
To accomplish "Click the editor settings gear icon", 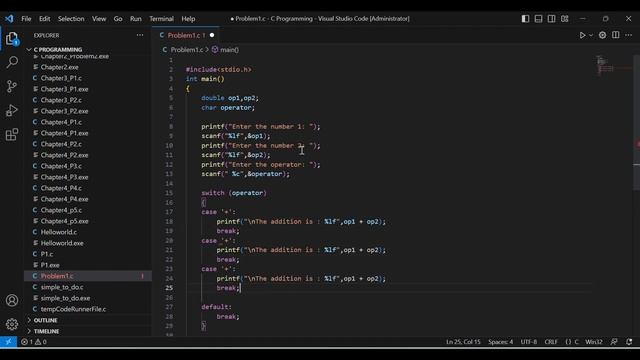I will [x=602, y=36].
